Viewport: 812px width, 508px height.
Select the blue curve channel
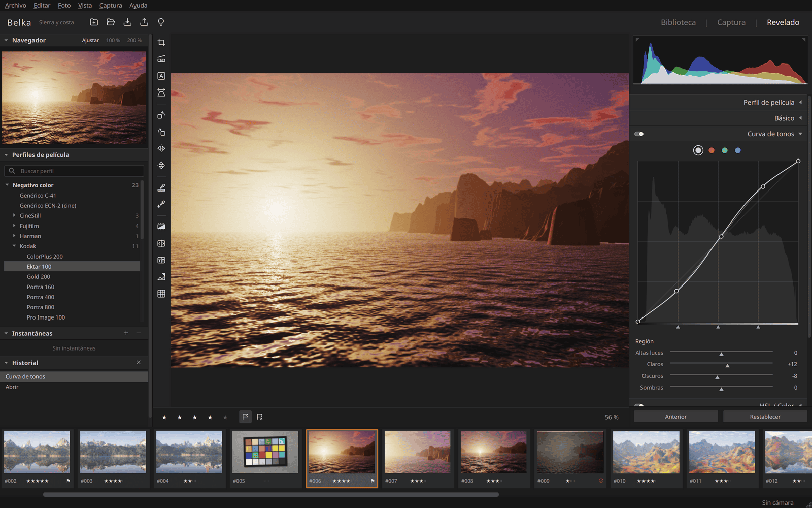pyautogui.click(x=738, y=150)
